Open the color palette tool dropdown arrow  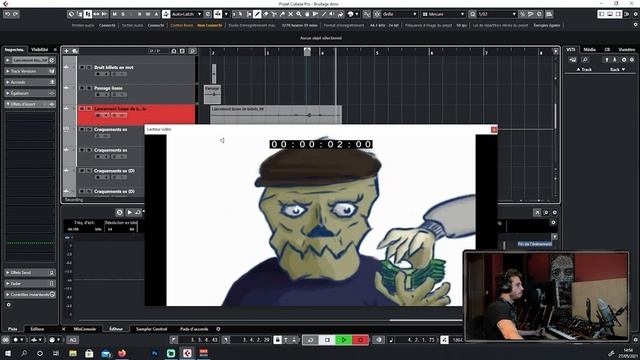point(357,14)
